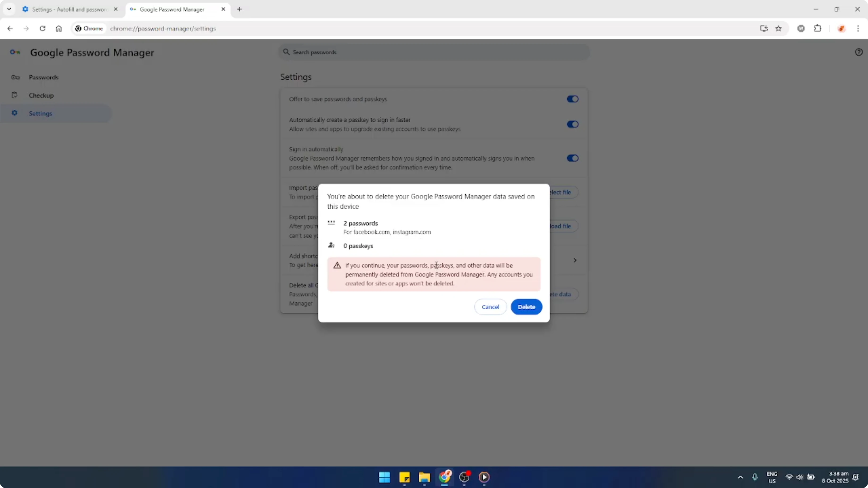Click the microphone tray icon

[755, 477]
